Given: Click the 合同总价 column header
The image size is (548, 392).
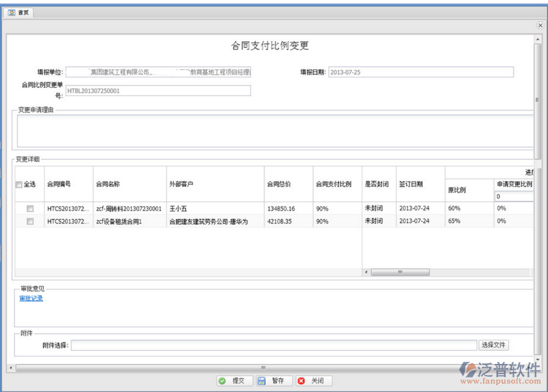Looking at the screenshot, I should point(278,184).
